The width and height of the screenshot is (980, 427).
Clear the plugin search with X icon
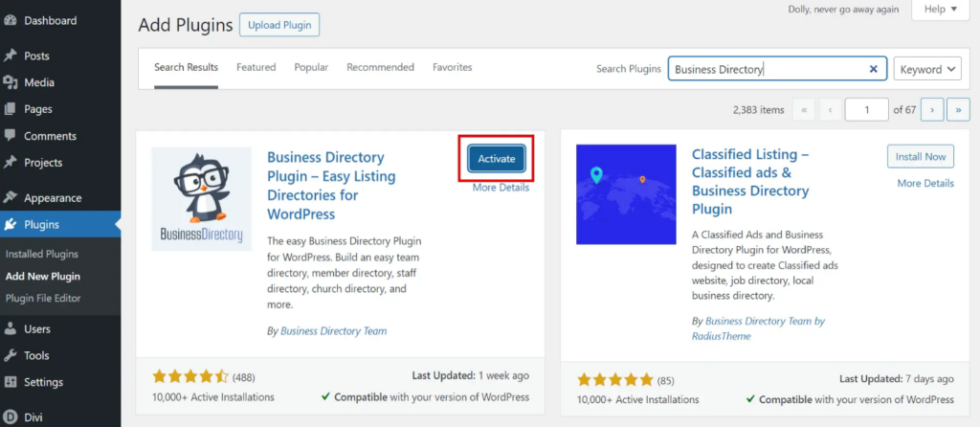(873, 69)
